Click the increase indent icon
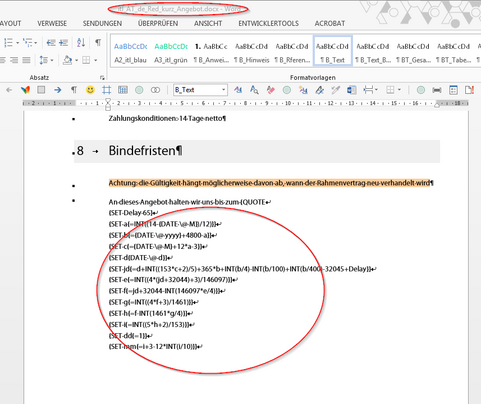The width and height of the screenshot is (481, 404). pos(63,43)
